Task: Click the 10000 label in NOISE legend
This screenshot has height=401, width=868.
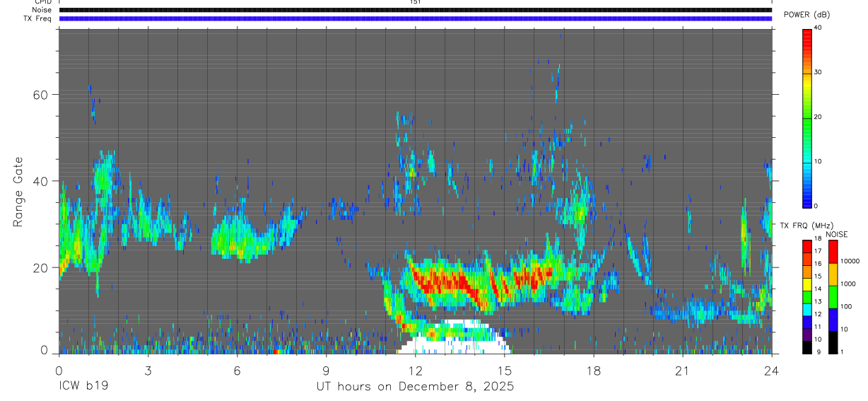Action: [x=850, y=261]
